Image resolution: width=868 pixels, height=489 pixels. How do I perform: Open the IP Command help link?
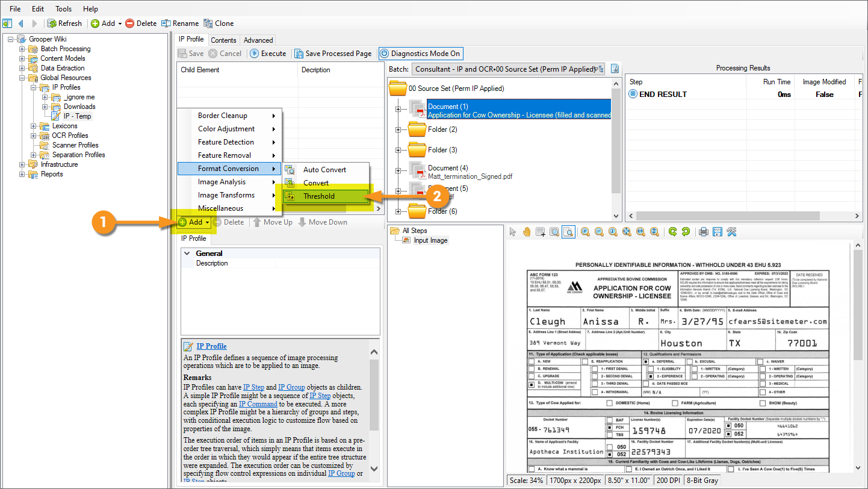click(258, 404)
